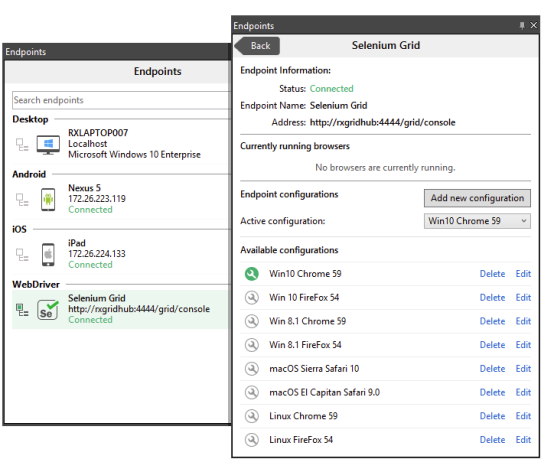The height and width of the screenshot is (472, 554).
Task: Delete the Linux Chrome 59 configuration
Action: pyautogui.click(x=492, y=416)
